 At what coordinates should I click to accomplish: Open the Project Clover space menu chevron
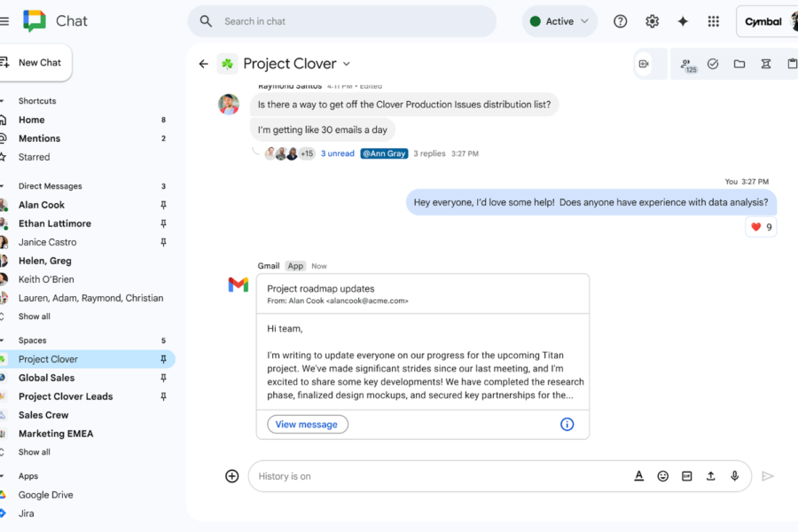point(346,64)
